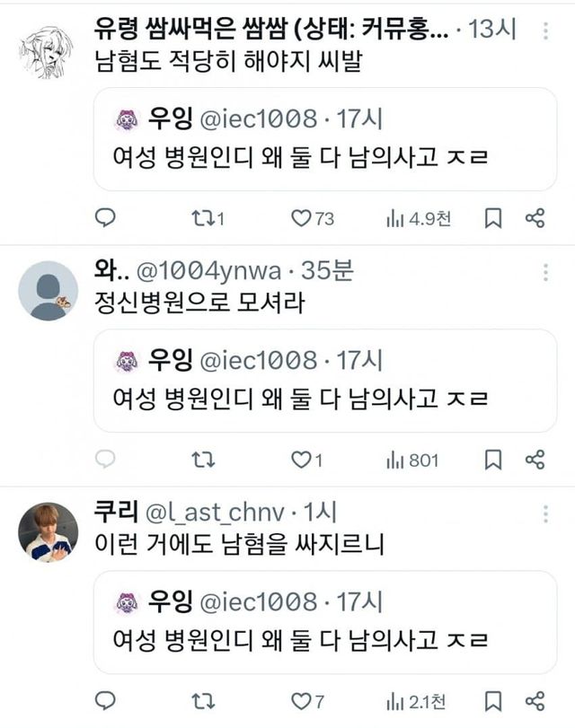The image size is (575, 728).
Task: Retweet the @1004ynwa tweet
Action: pyautogui.click(x=203, y=460)
